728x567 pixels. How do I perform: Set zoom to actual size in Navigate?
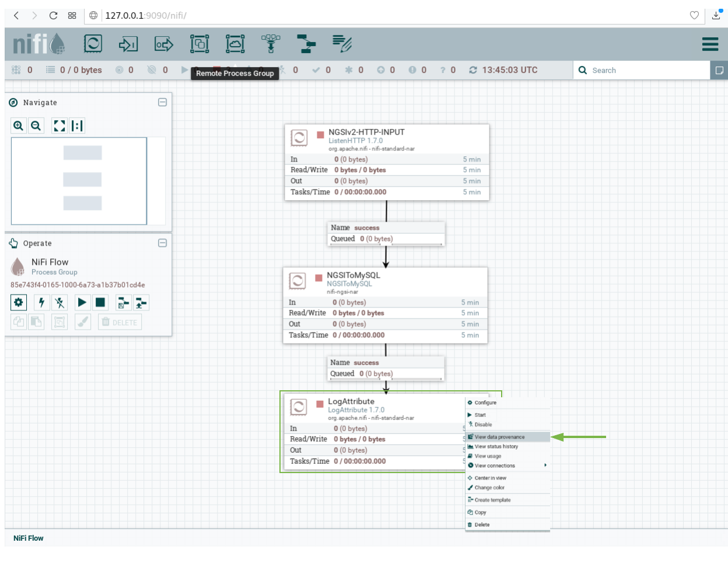77,125
